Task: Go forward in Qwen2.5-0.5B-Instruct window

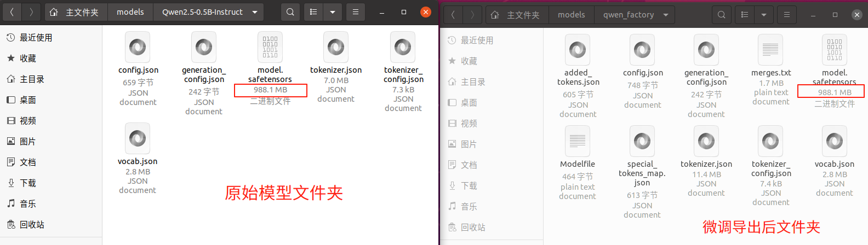Action: (x=31, y=12)
